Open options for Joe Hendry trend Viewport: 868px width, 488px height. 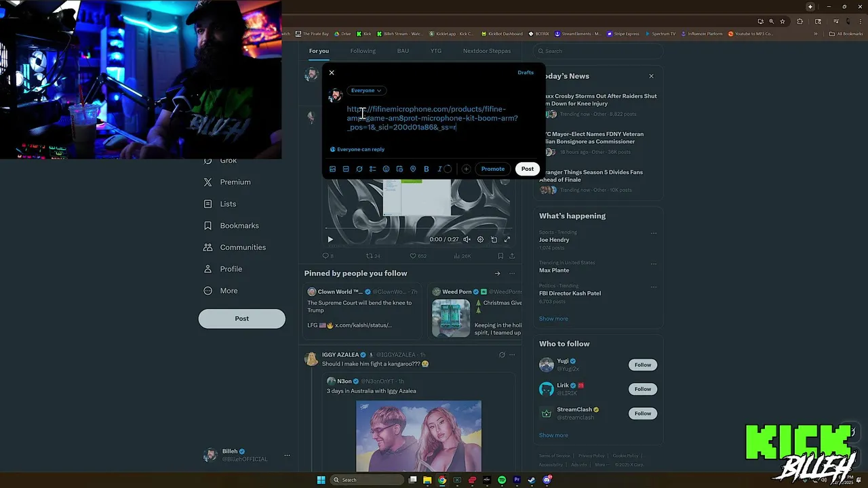coord(654,233)
